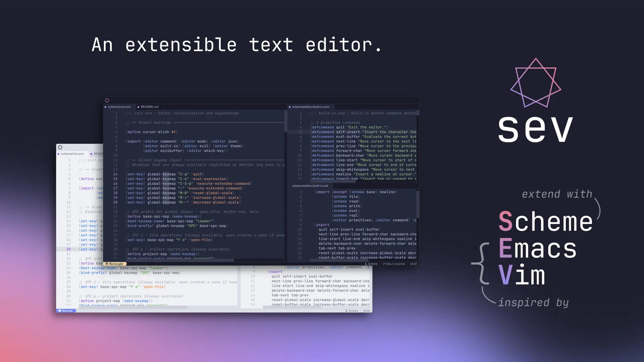
Task: Click the Rectangle selection mode badge
Action: [x=114, y=264]
